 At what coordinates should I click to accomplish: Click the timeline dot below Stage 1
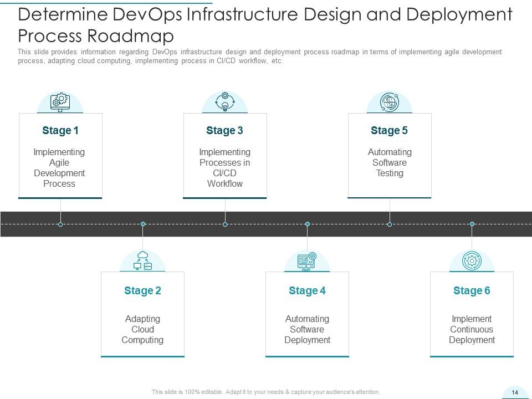pos(59,224)
